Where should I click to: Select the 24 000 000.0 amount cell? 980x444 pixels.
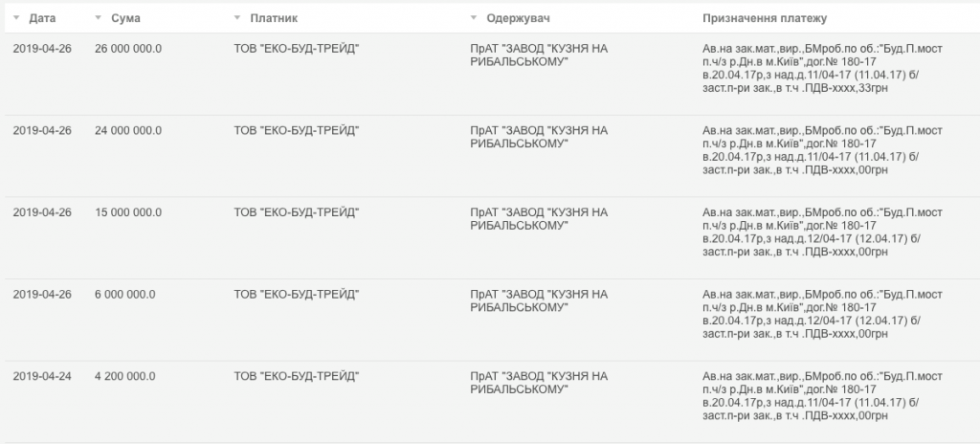(129, 131)
